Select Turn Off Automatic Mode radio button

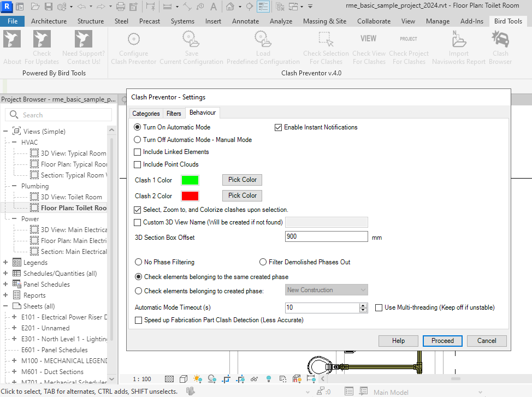[x=138, y=140]
